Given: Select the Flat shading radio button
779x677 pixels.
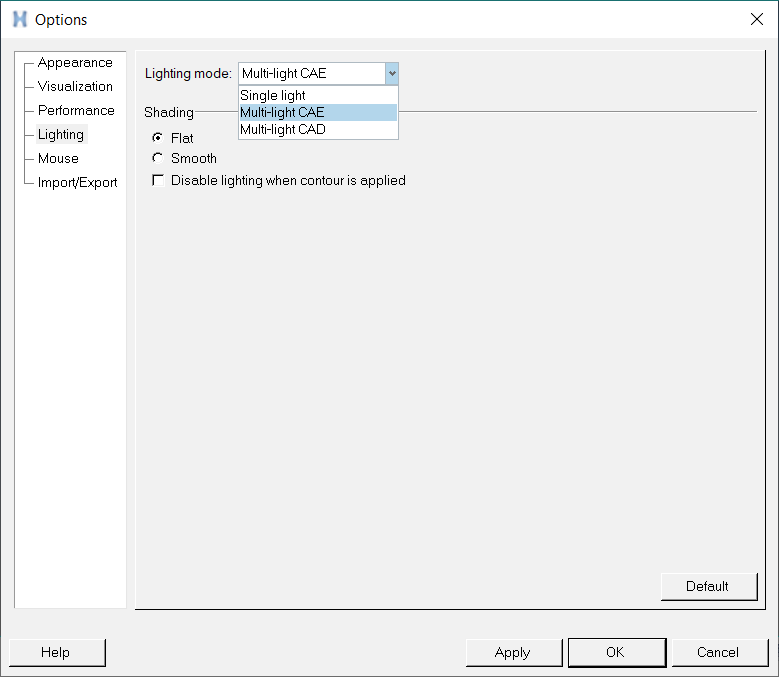Looking at the screenshot, I should [x=157, y=137].
